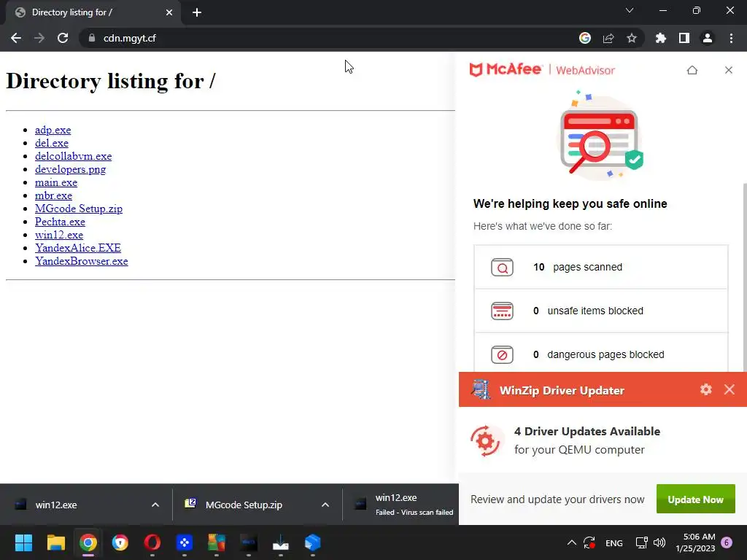747x560 pixels.
Task: Open the Extensions puzzle icon
Action: point(660,38)
